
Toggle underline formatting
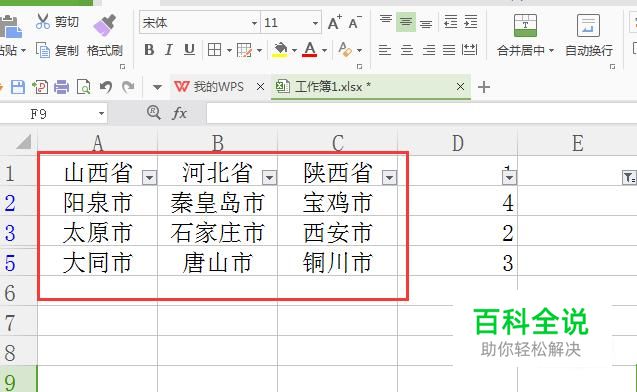pyautogui.click(x=189, y=50)
